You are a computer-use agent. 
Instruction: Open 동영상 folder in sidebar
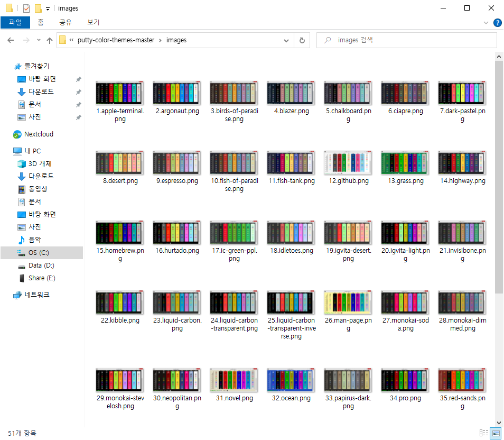point(38,189)
